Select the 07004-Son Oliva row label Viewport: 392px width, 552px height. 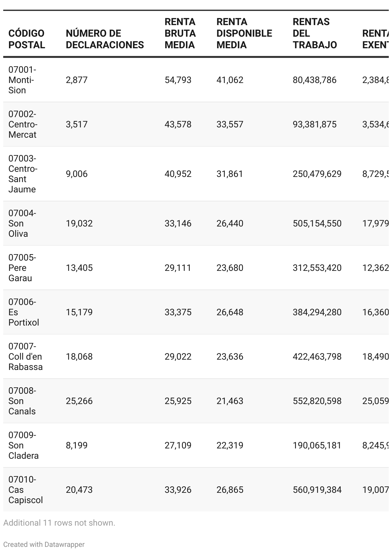pyautogui.click(x=22, y=223)
